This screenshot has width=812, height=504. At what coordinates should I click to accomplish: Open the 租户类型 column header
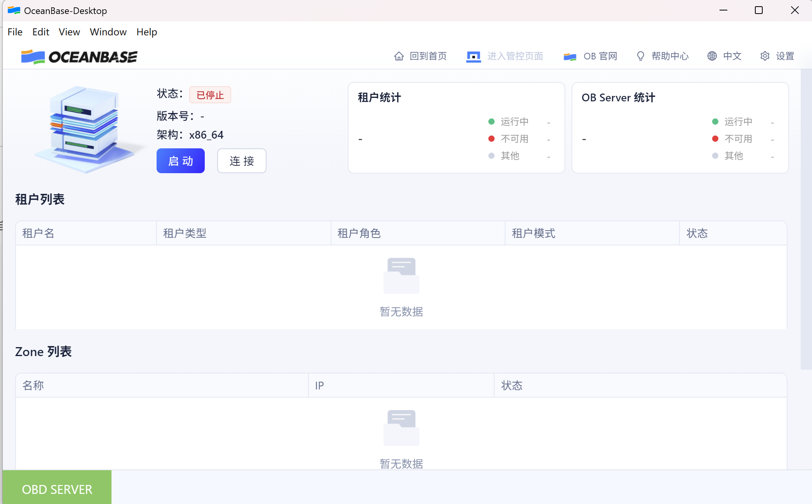click(x=185, y=233)
